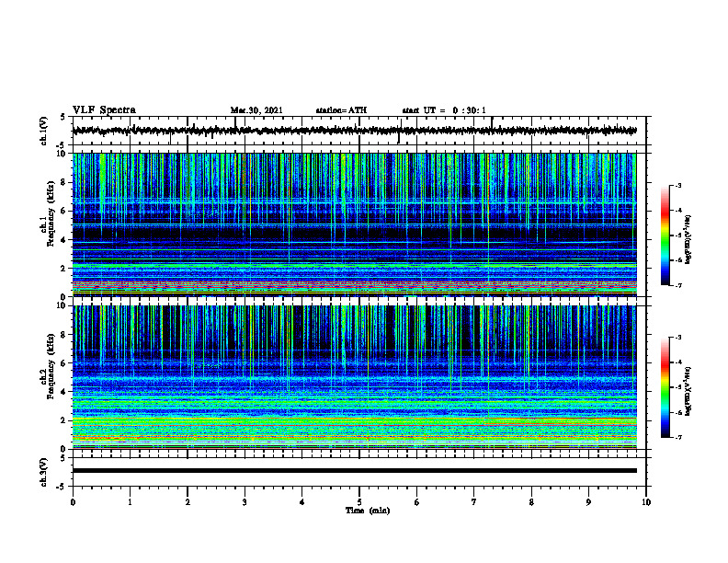This screenshot has height=563, width=728.
Task: Click ch.2 frequency axis tick "4"
Action: tap(64, 392)
